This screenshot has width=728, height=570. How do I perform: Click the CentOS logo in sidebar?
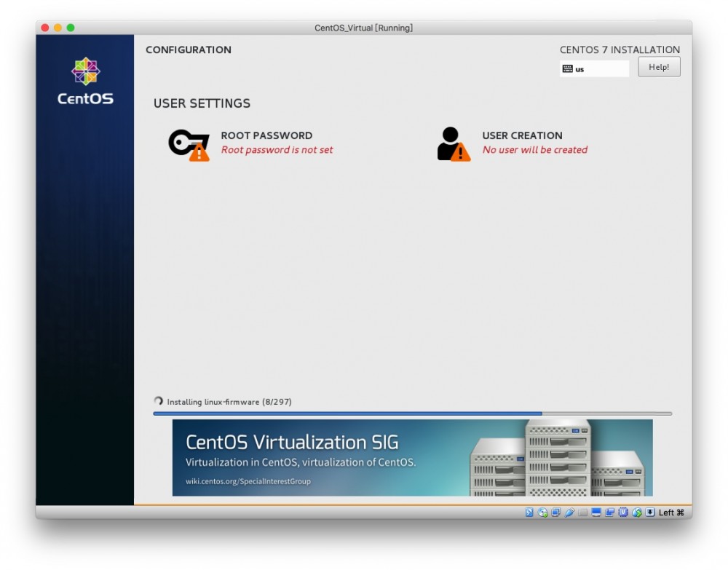pos(85,82)
